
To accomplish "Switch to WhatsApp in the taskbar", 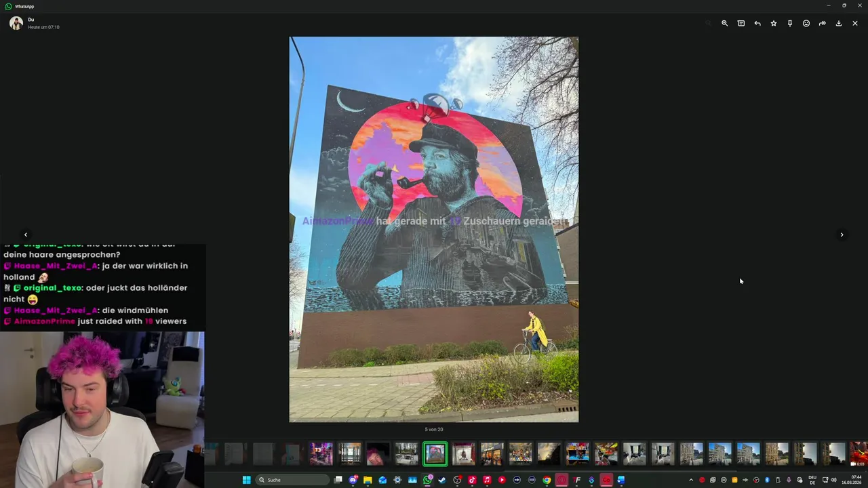I will tap(428, 480).
